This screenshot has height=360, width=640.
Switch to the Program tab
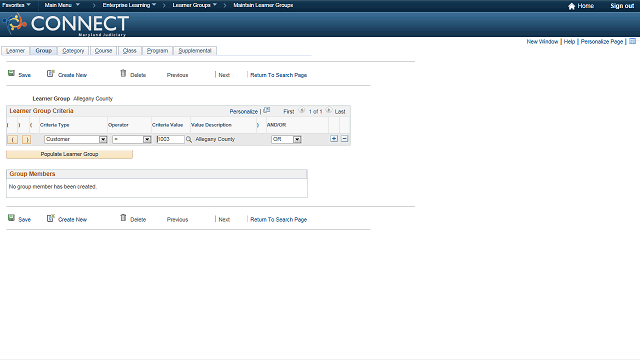[x=157, y=51]
